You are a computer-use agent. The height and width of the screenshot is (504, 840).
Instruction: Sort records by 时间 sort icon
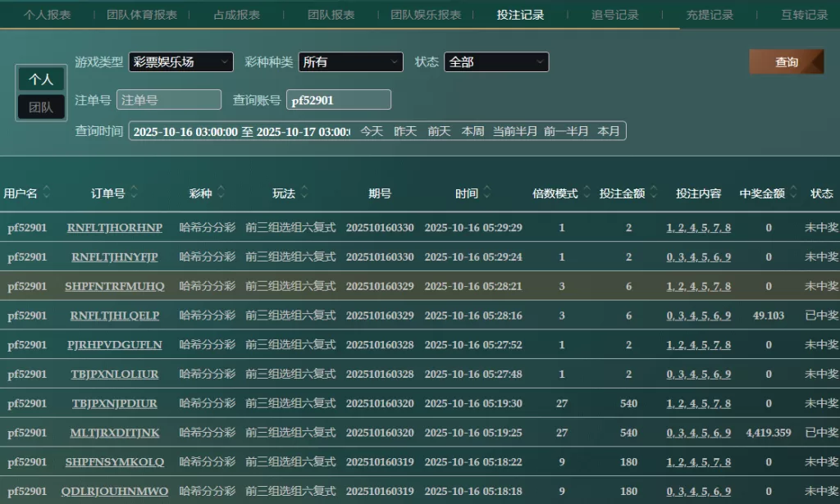click(x=486, y=193)
